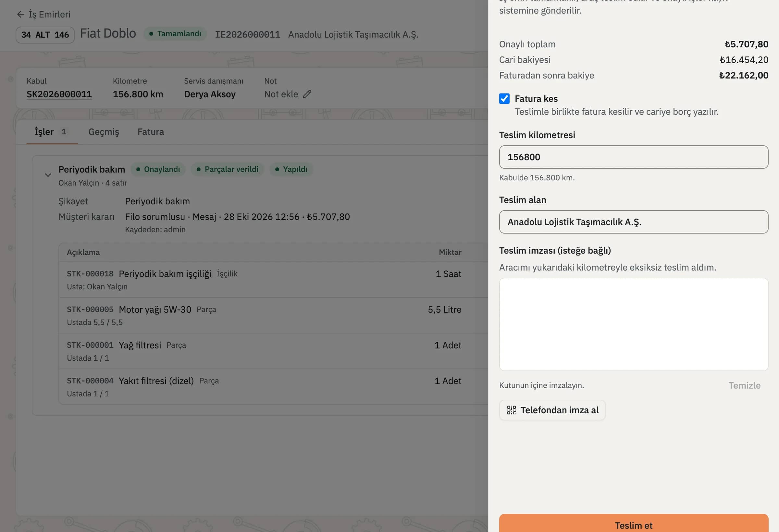Click the 34 ALT 146 plate badge

(x=45, y=35)
